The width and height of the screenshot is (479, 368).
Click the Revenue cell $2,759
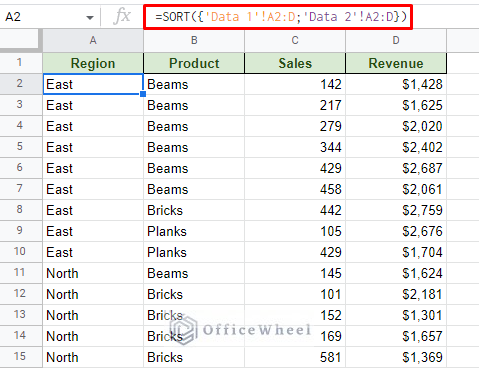[x=396, y=210]
